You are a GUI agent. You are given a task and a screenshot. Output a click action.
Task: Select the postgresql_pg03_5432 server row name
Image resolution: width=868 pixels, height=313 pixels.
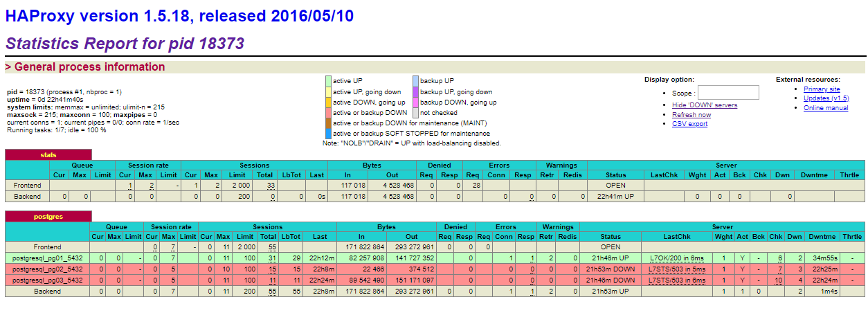[48, 280]
